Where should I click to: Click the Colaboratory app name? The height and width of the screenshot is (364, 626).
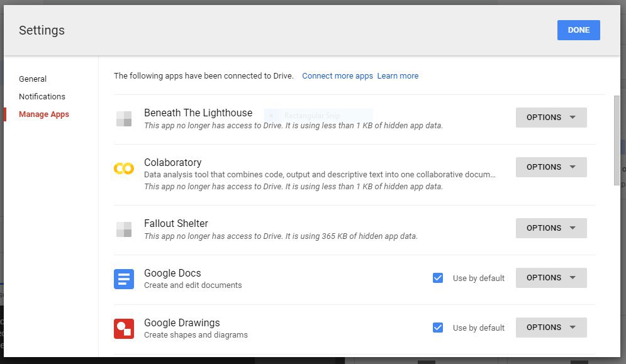(173, 162)
